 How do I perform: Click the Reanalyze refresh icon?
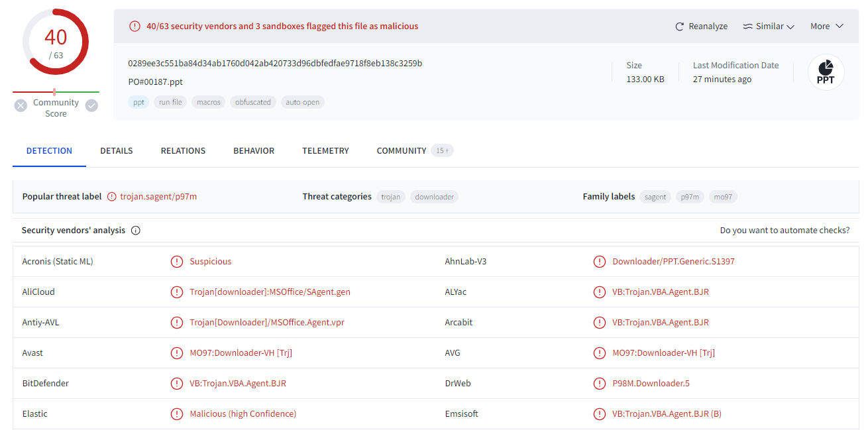(679, 27)
